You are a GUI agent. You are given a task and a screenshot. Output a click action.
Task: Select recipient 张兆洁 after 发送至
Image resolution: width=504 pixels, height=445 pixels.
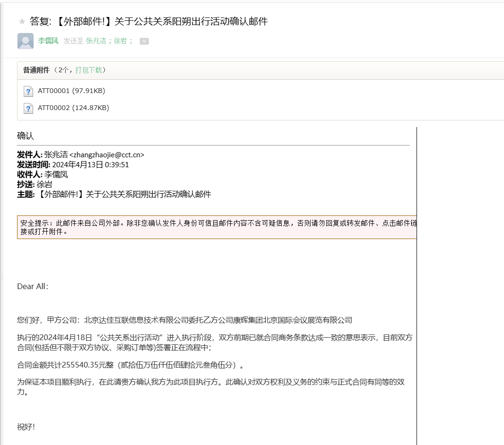[x=96, y=41]
